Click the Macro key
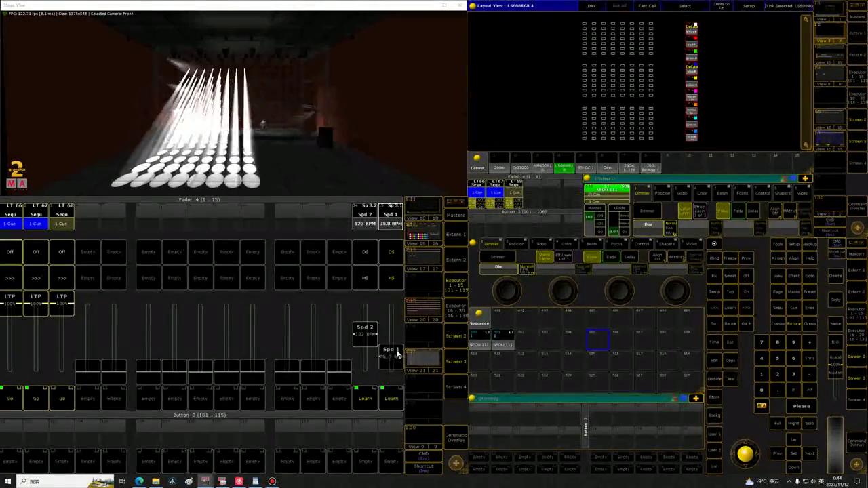Viewport: 868px width, 488px height. (x=793, y=291)
